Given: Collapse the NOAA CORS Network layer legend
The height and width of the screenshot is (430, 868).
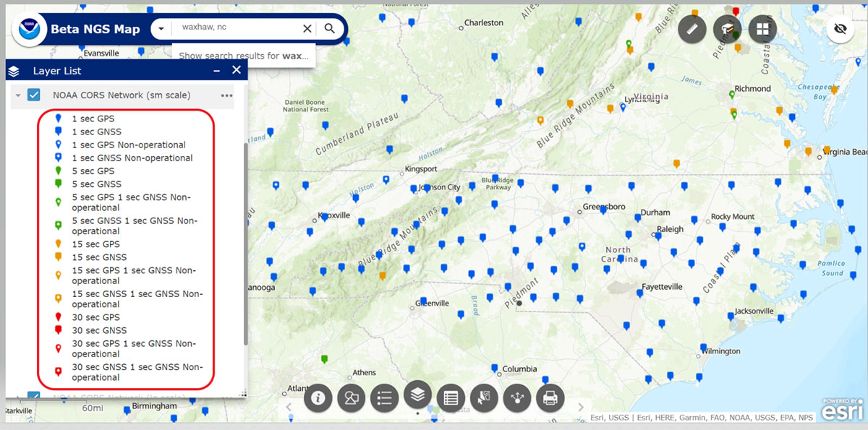Looking at the screenshot, I should click(x=17, y=95).
